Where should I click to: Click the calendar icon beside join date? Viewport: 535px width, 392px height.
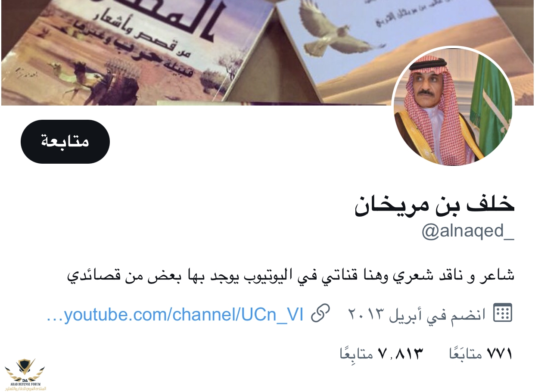pos(503,313)
